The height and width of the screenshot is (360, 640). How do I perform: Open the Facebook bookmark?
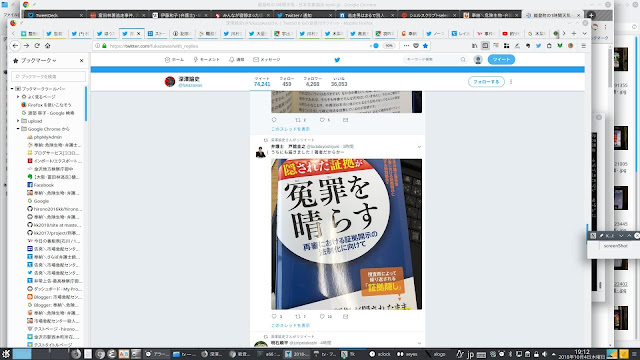point(43,185)
